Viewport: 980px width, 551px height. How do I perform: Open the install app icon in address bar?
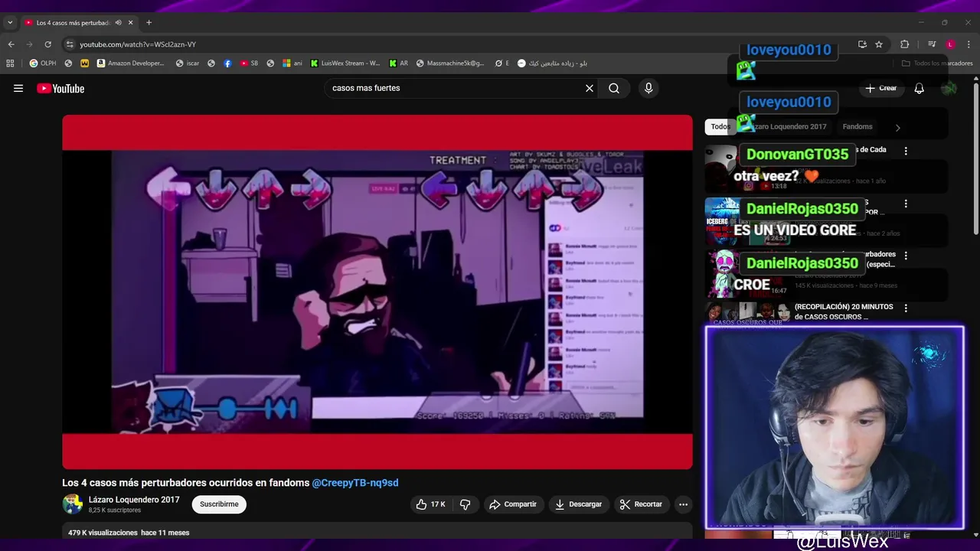[x=862, y=44]
